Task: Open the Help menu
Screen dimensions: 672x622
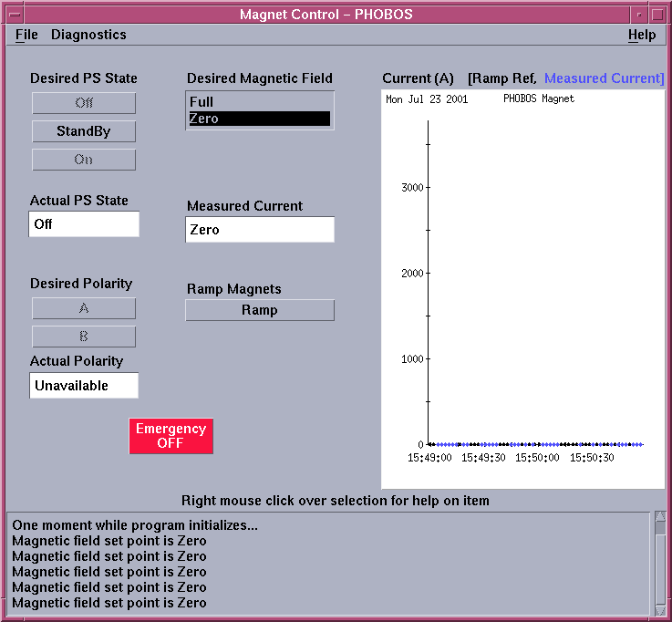Action: pos(641,35)
